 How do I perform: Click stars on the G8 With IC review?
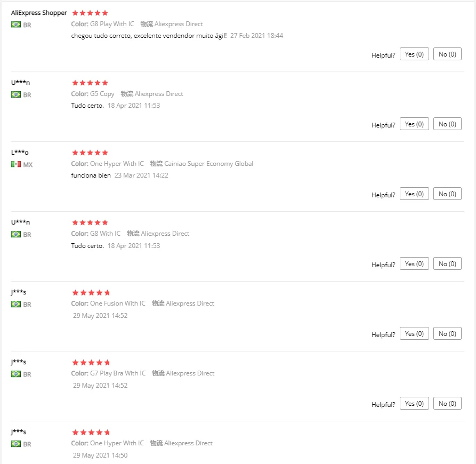90,222
